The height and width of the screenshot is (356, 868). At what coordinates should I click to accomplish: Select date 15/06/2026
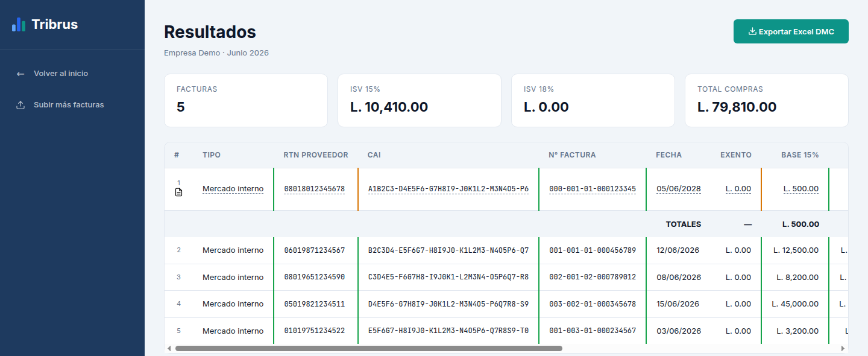point(678,304)
